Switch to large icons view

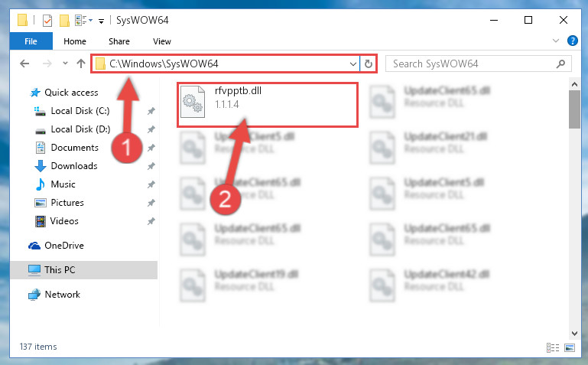[x=569, y=347]
